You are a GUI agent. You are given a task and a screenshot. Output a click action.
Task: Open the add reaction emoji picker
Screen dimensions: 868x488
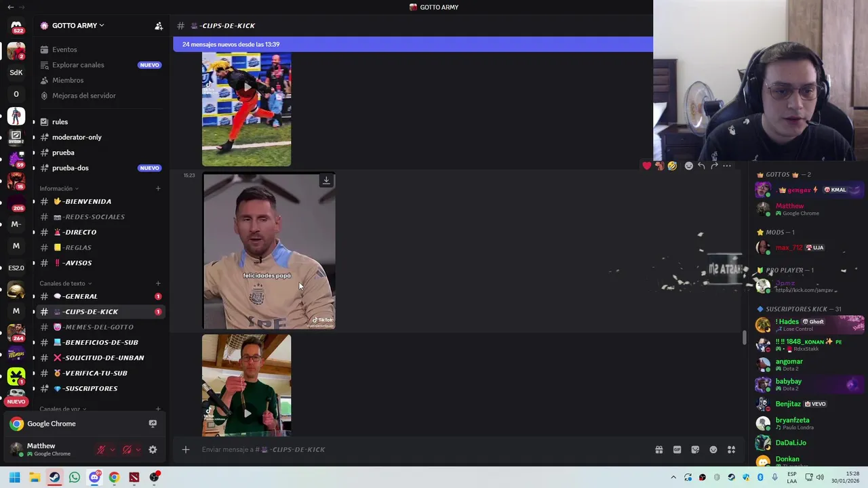point(689,165)
